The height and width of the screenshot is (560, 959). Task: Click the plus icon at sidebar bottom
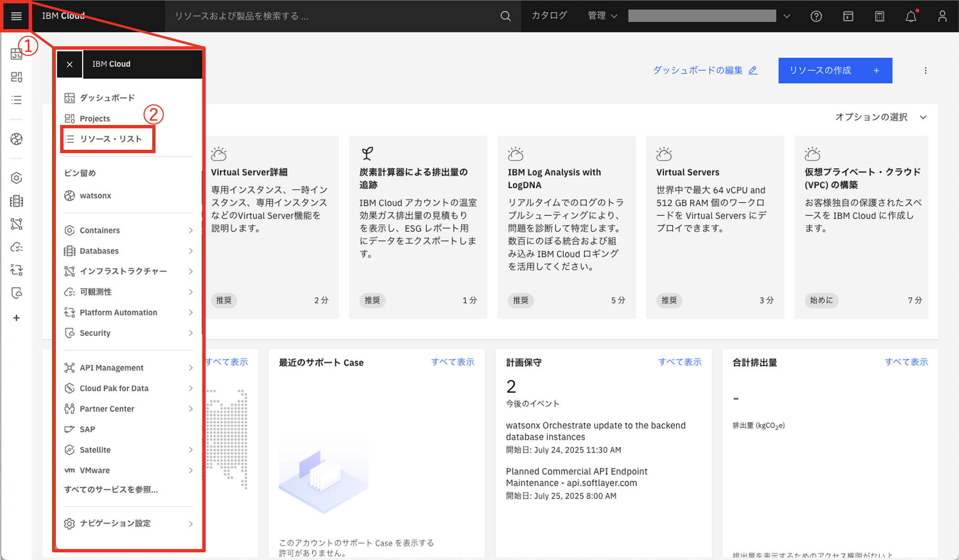coord(16,318)
